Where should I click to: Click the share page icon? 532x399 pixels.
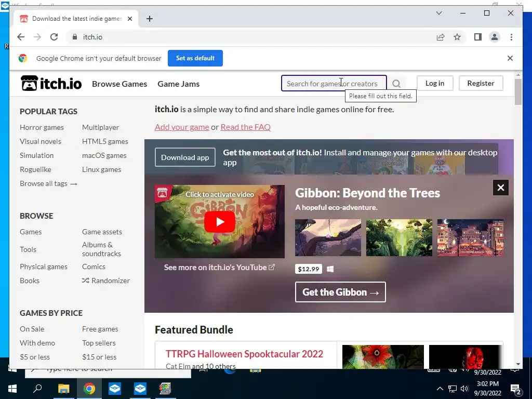coord(441,37)
